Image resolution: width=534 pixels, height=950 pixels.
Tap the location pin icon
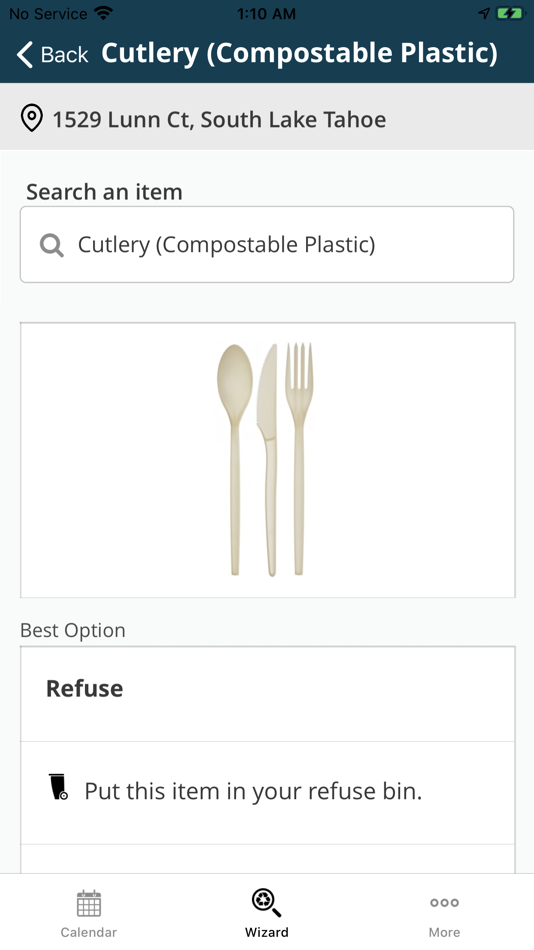[32, 118]
